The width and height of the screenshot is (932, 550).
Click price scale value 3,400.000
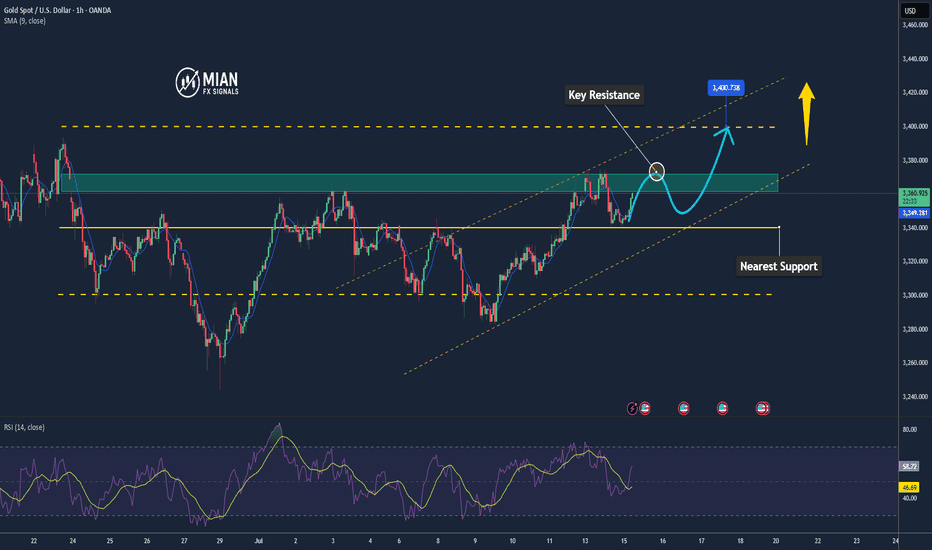point(915,127)
